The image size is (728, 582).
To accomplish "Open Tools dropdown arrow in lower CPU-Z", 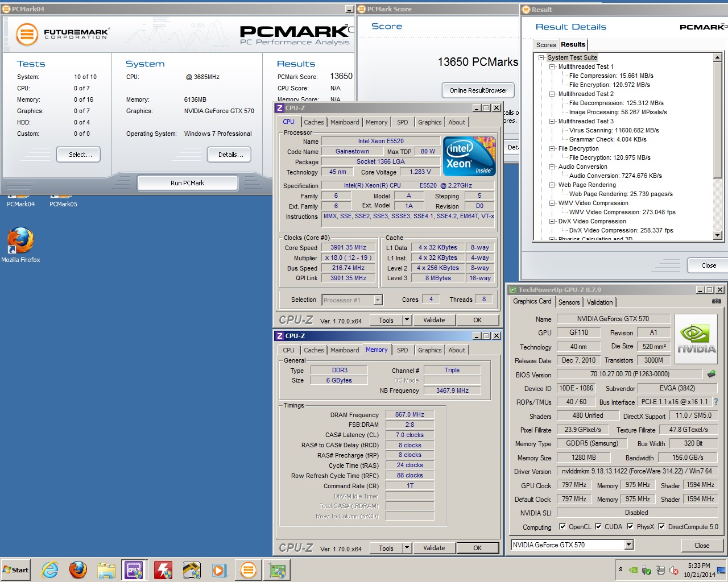I will tap(407, 548).
